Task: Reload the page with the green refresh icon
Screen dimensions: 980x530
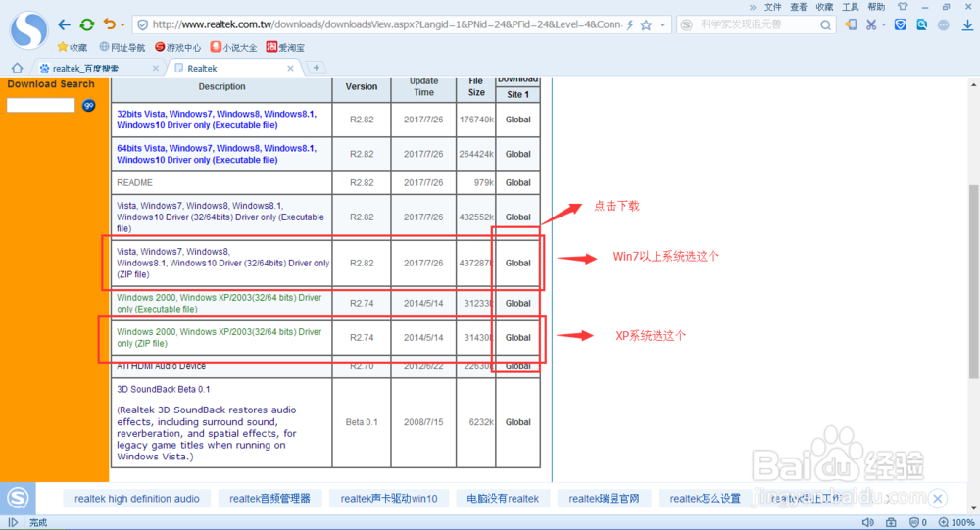Action: [x=87, y=25]
